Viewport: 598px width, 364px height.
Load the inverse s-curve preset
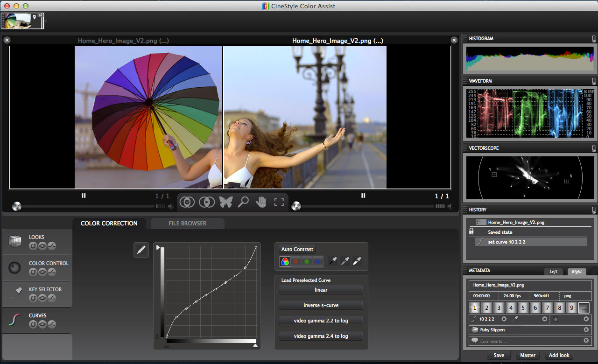(321, 306)
